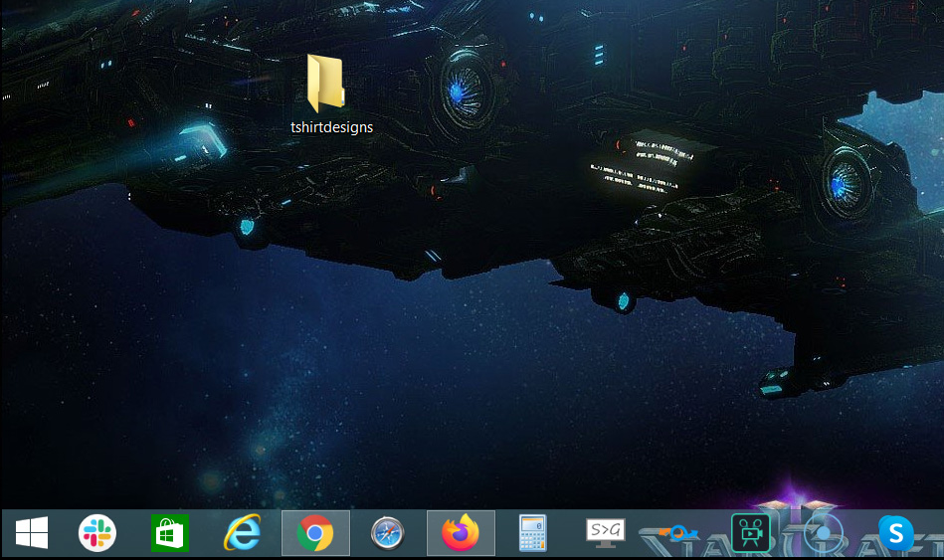Viewport: 944px width, 560px height.
Task: Launch Skype from the taskbar
Action: click(896, 535)
